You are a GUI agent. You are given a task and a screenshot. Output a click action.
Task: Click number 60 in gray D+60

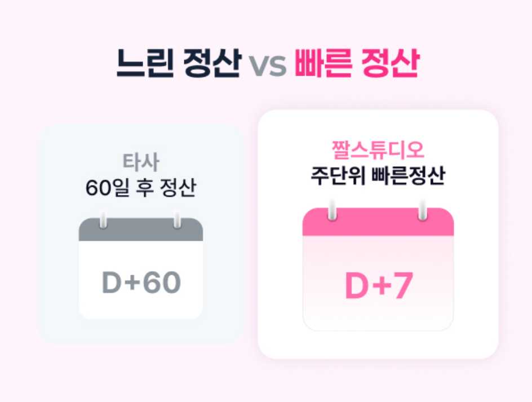point(162,282)
